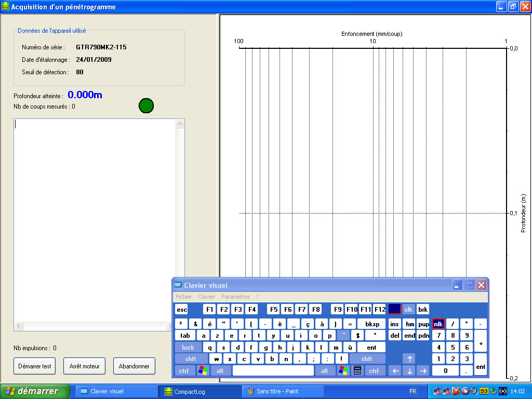Image resolution: width=532 pixels, height=399 pixels.
Task: Click the pdn page down key
Action: coord(423,336)
